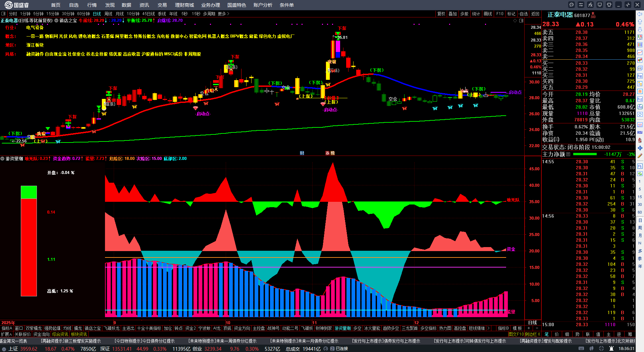This screenshot has height=352, width=644.
Task: Open the 图文F10 info link
Action: pyautogui.click(x=516, y=334)
